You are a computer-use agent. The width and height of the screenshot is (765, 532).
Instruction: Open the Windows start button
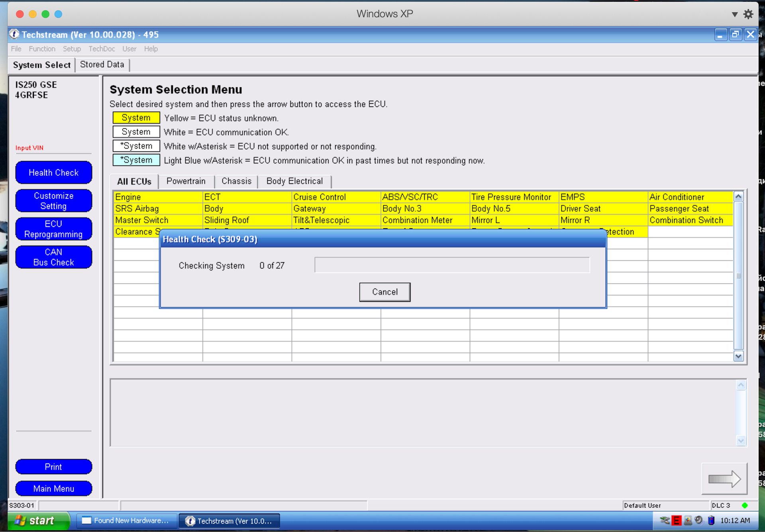pos(39,520)
